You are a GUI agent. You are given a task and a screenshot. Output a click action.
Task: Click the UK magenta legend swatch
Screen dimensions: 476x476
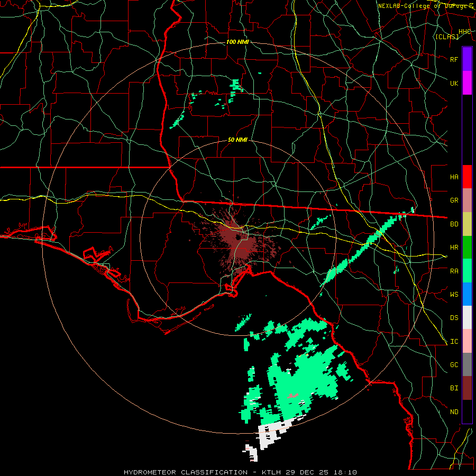(x=467, y=83)
